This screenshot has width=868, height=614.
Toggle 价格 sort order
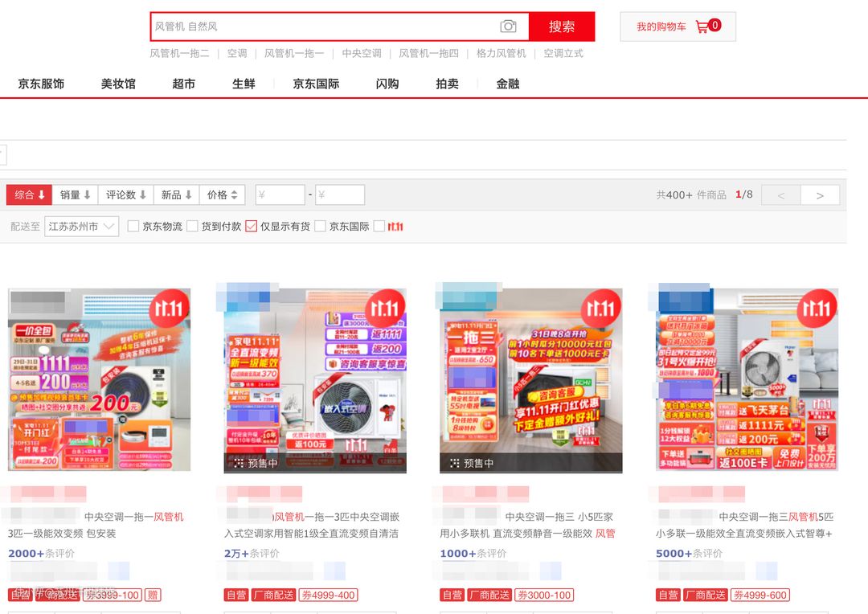coord(222,194)
